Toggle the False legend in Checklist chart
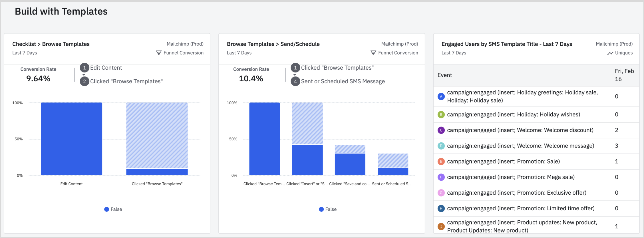Screen dimensions: 644x238 tap(113, 209)
